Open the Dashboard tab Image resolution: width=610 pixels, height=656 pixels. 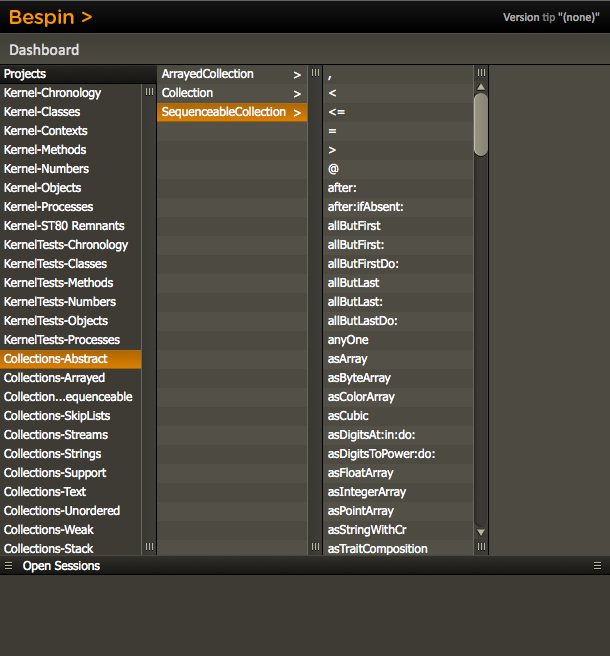coord(44,50)
